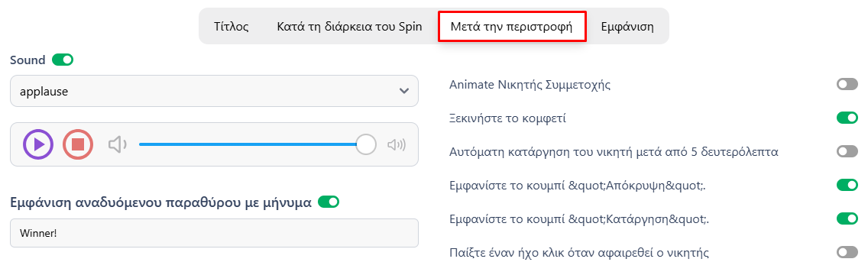Open the Κατά τη διάρκεια του Spin tab
Screen dimensions: 868x275
pyautogui.click(x=349, y=27)
